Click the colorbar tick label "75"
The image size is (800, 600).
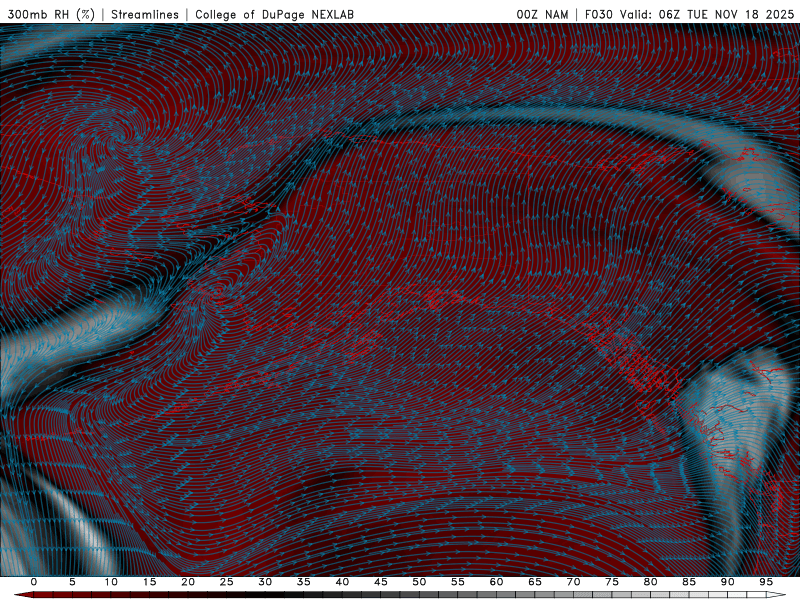pos(612,582)
